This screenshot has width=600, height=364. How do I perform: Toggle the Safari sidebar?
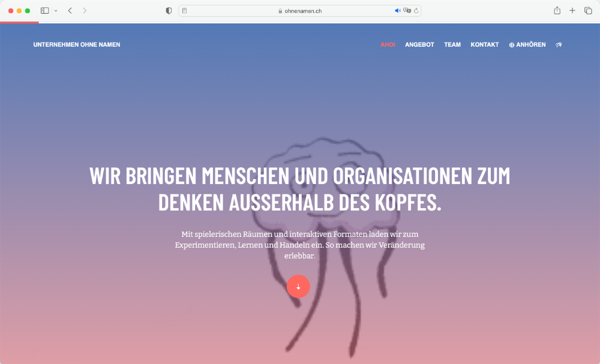[44, 10]
